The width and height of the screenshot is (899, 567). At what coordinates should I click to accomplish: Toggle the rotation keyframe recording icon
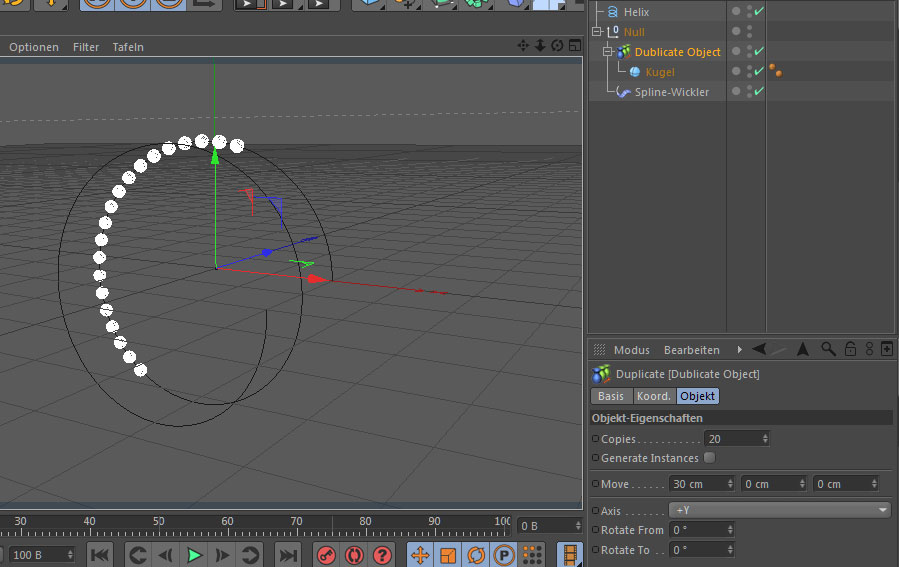pos(476,555)
